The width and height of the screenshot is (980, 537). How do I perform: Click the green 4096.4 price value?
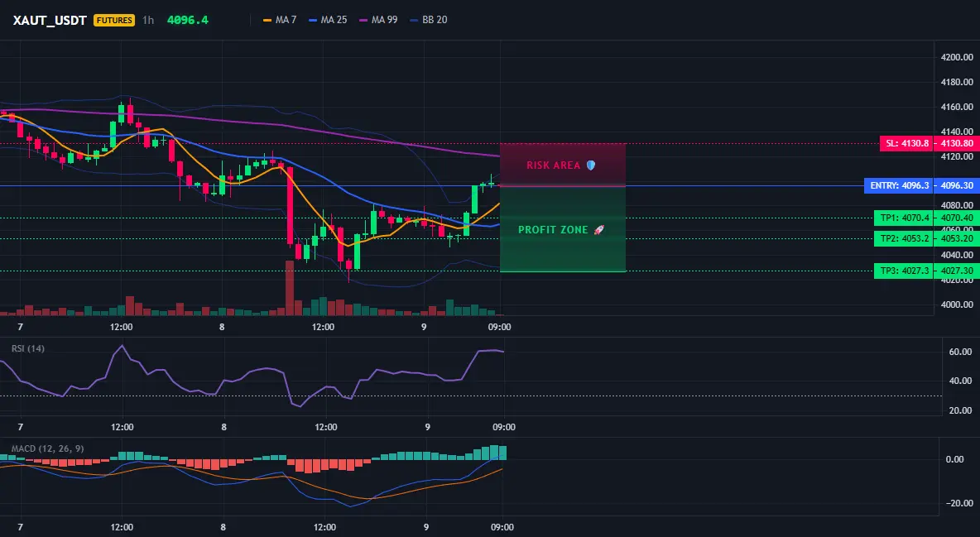click(x=188, y=20)
